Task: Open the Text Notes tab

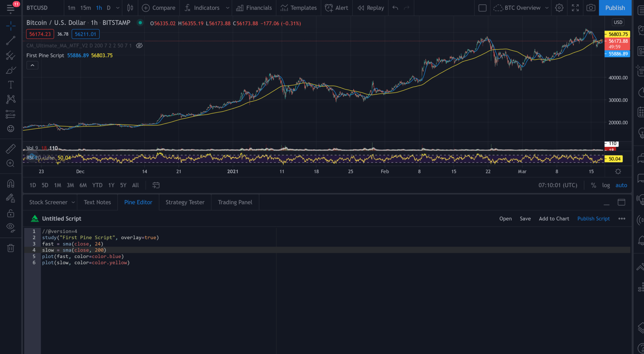Action: [97, 202]
